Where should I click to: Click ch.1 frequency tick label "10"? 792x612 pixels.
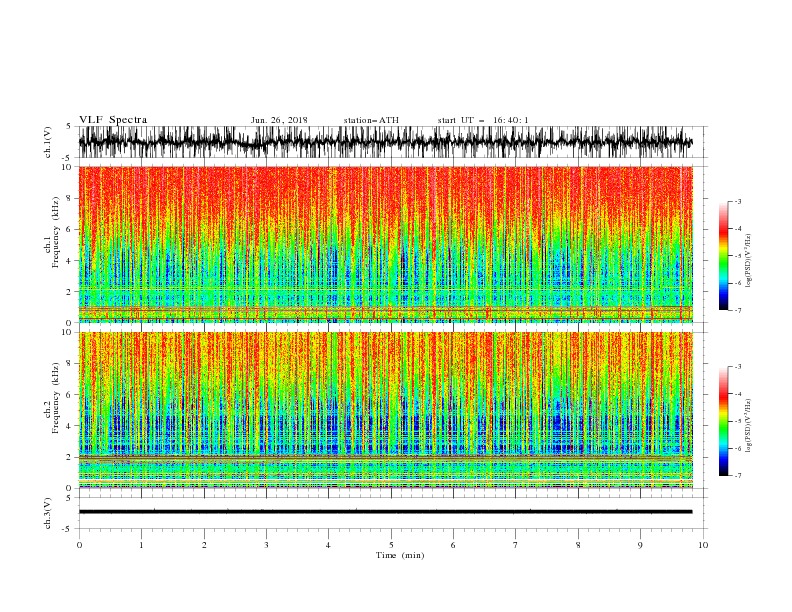(x=67, y=167)
